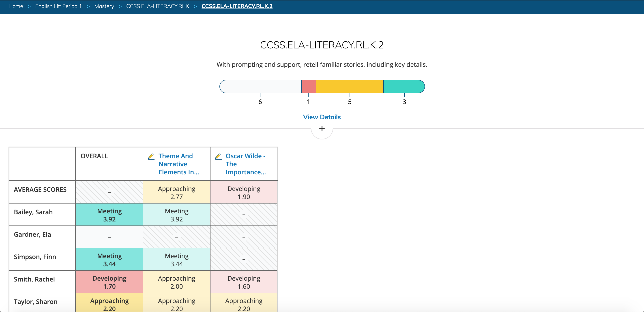Expand section with the plus button

pyautogui.click(x=322, y=129)
